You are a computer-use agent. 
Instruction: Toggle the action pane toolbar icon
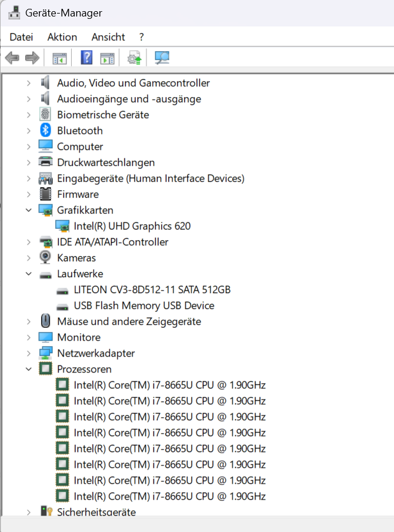click(x=108, y=58)
